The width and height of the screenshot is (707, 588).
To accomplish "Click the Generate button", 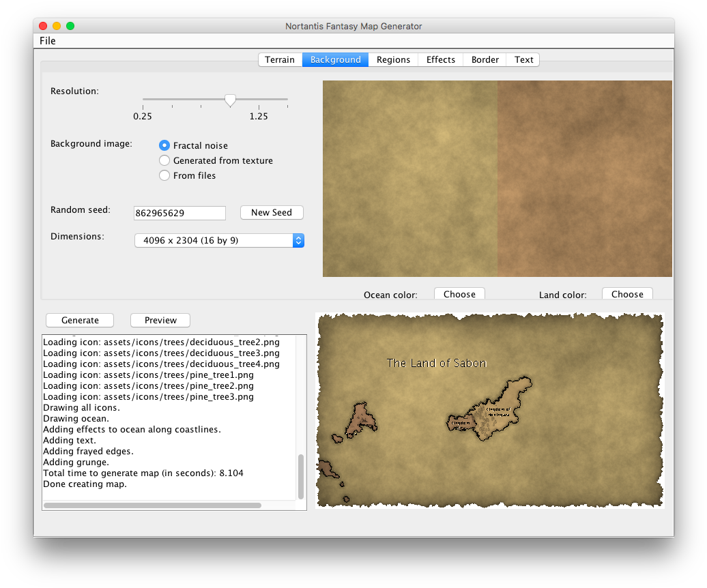I will [x=79, y=320].
